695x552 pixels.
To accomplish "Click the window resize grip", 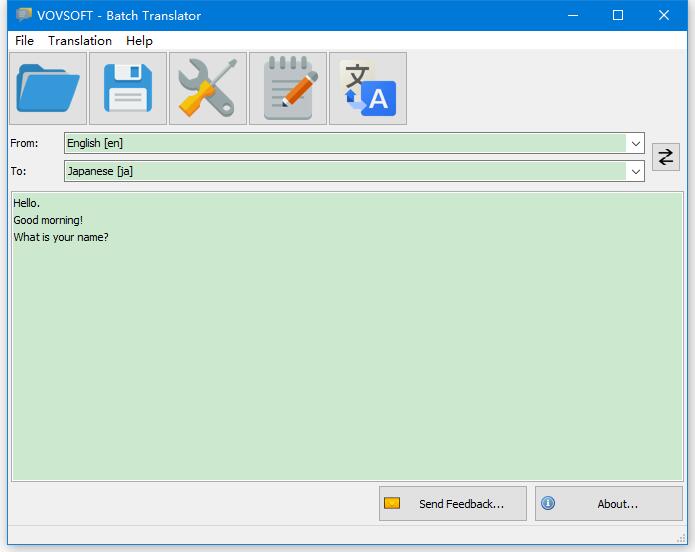I will click(x=681, y=539).
